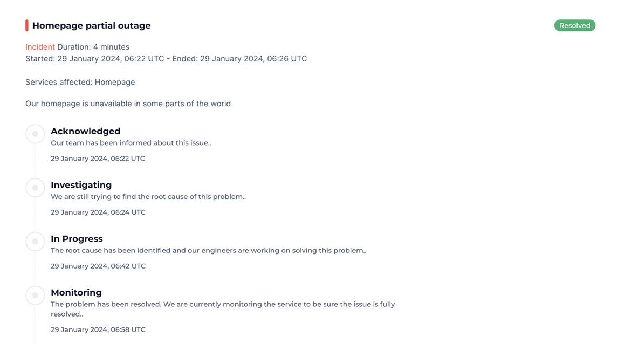Screen dimensions: 618x364
Task: Click the Acknowledged timeline circle marker
Action: (x=35, y=134)
